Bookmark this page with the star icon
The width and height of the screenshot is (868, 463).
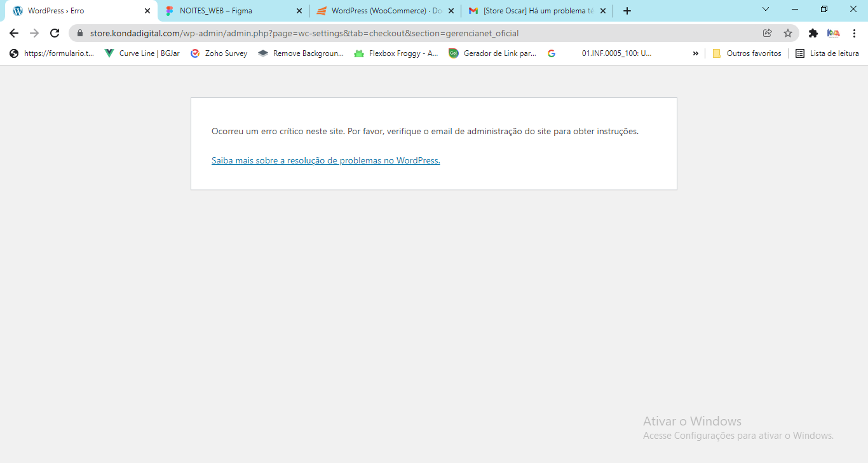pos(788,33)
